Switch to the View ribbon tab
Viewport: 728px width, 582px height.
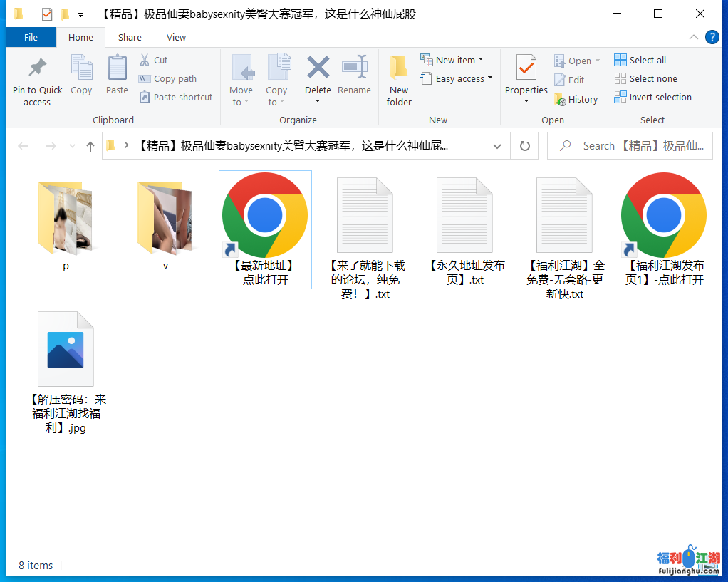click(176, 38)
